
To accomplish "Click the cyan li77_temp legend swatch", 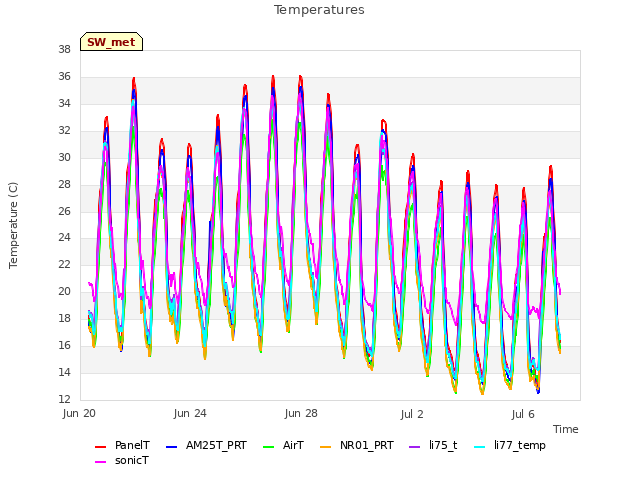I will 480,446.
